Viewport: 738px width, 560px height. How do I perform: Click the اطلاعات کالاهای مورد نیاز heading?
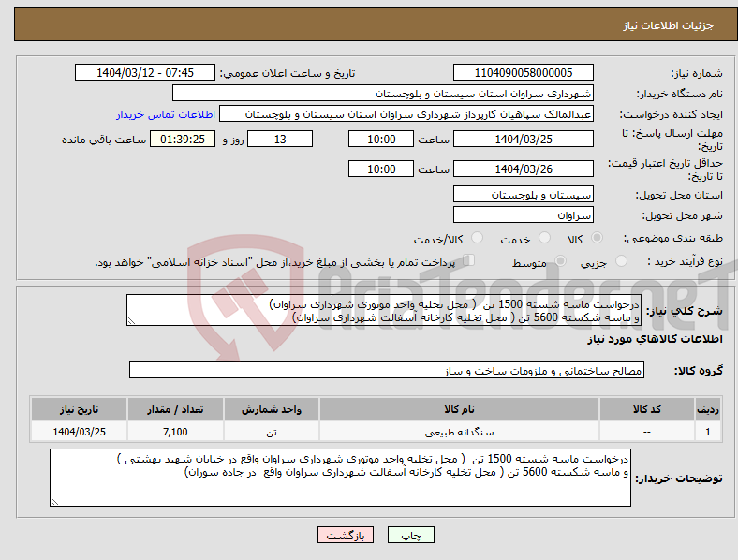(x=655, y=339)
